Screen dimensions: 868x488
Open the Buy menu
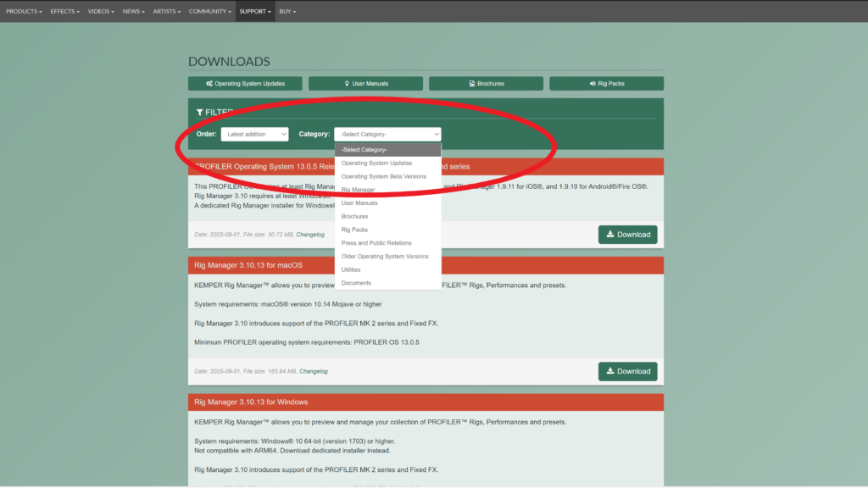pyautogui.click(x=288, y=12)
